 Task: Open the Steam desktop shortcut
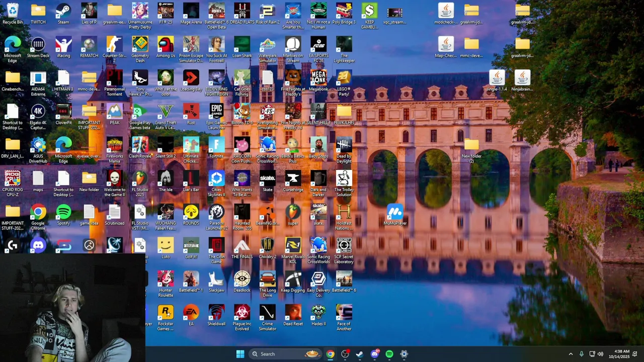[63, 14]
